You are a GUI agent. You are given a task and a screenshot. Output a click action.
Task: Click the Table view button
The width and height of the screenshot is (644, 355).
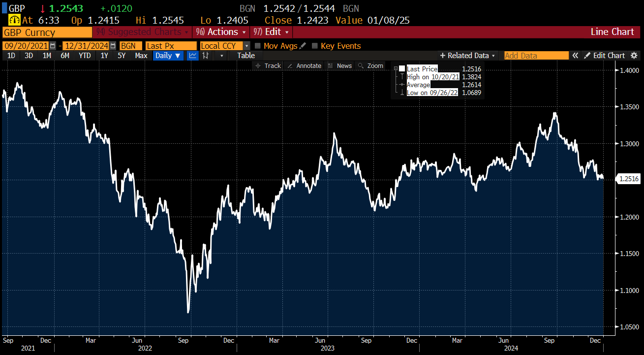pos(246,56)
